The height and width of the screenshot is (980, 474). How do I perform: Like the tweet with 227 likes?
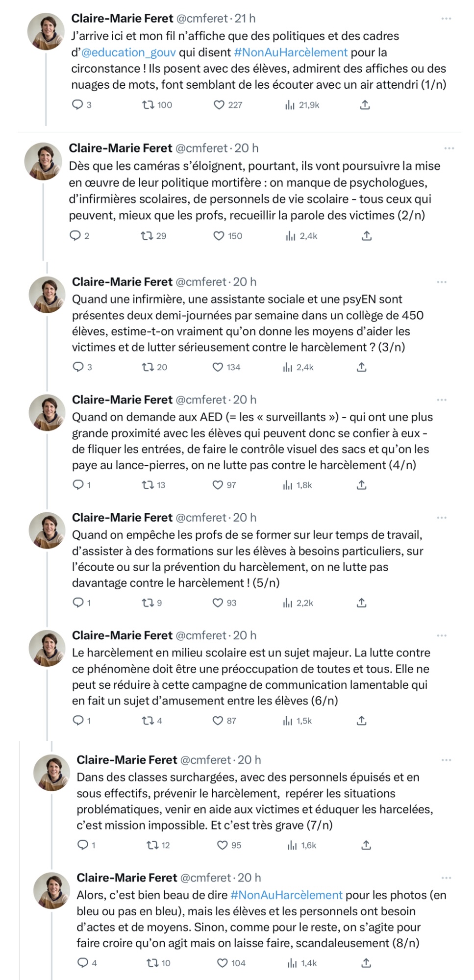(x=219, y=104)
